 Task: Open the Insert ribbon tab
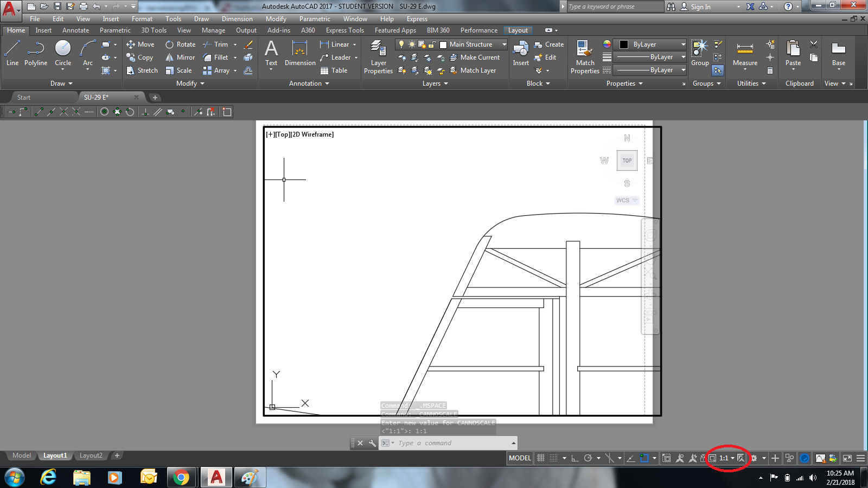[x=43, y=30]
